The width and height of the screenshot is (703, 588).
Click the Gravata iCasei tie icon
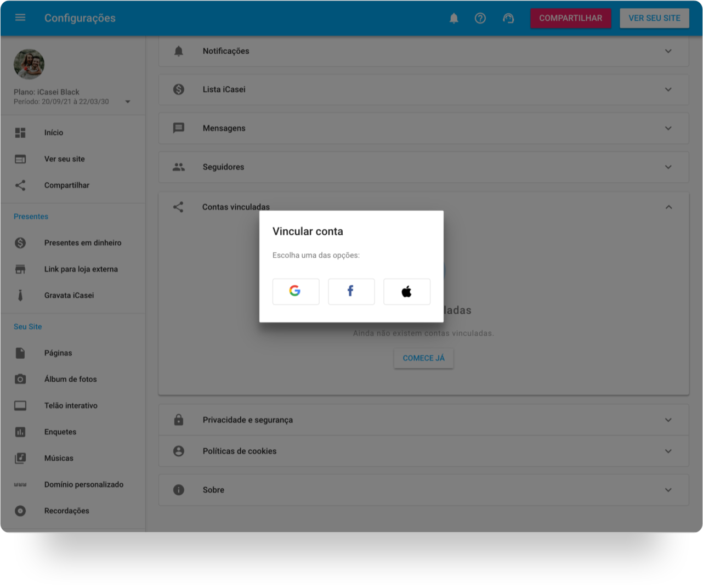pos(20,296)
